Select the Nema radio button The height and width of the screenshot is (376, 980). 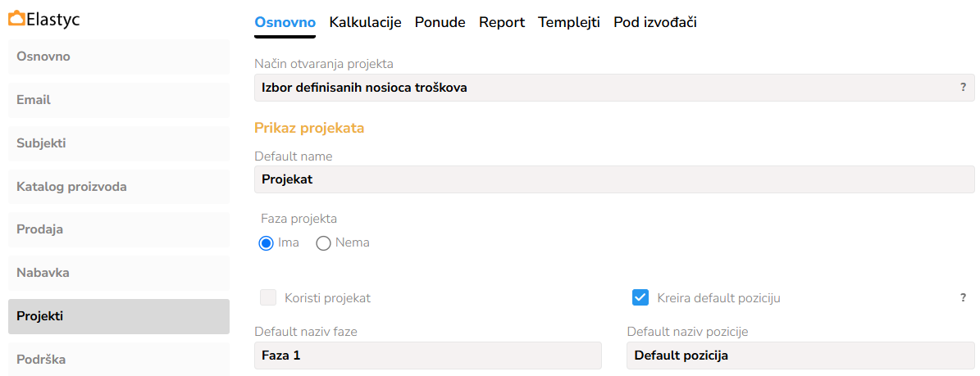[324, 242]
